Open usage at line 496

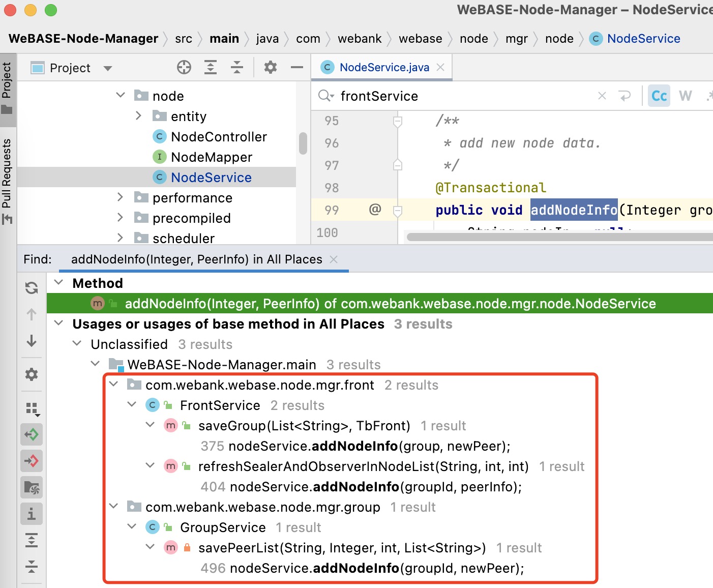362,568
